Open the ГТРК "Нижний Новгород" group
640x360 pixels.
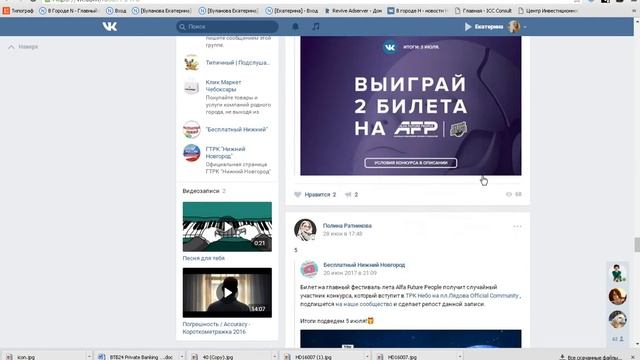pos(225,153)
